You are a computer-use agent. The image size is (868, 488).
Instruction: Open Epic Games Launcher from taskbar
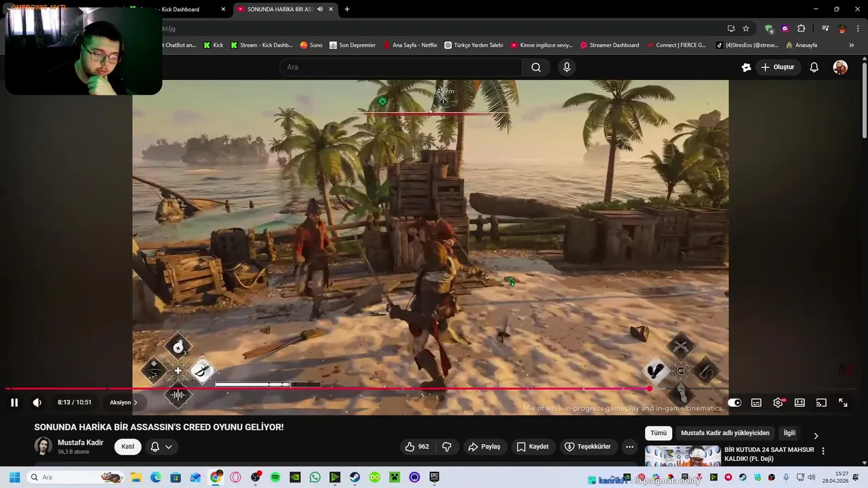pos(434,477)
